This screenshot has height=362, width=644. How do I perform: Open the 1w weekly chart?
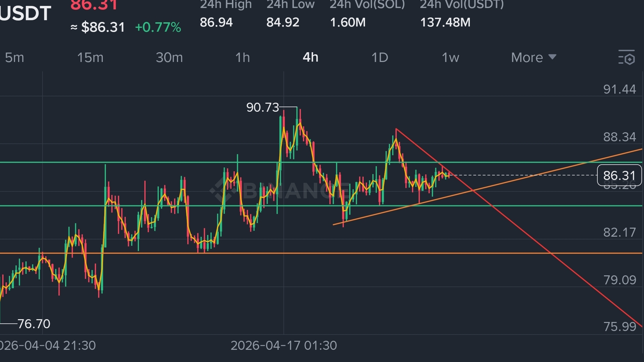pos(450,57)
